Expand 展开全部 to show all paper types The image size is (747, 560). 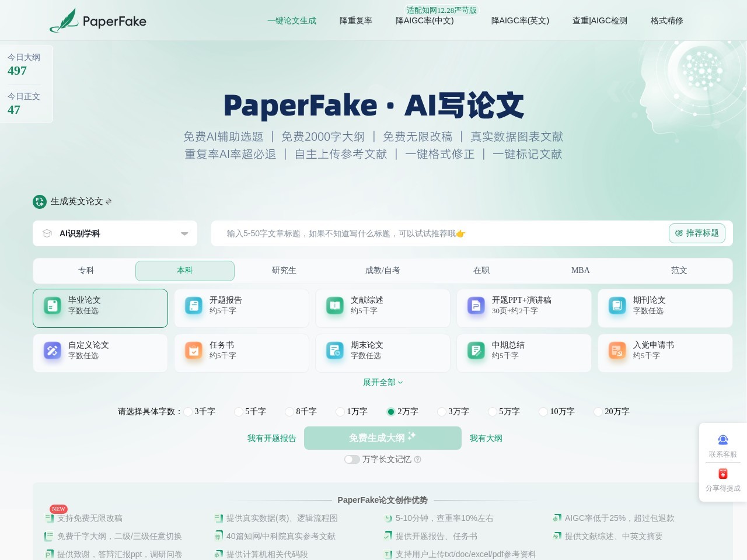point(382,382)
